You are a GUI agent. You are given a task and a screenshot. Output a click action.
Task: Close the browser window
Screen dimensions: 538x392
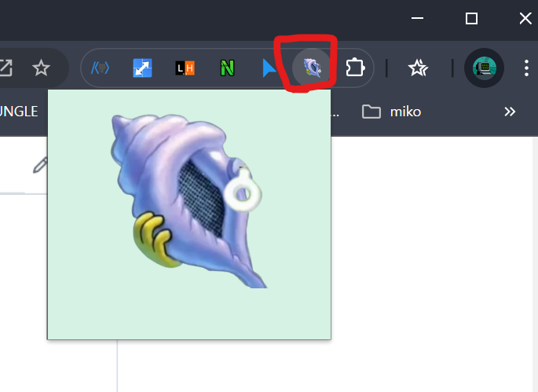coord(525,18)
